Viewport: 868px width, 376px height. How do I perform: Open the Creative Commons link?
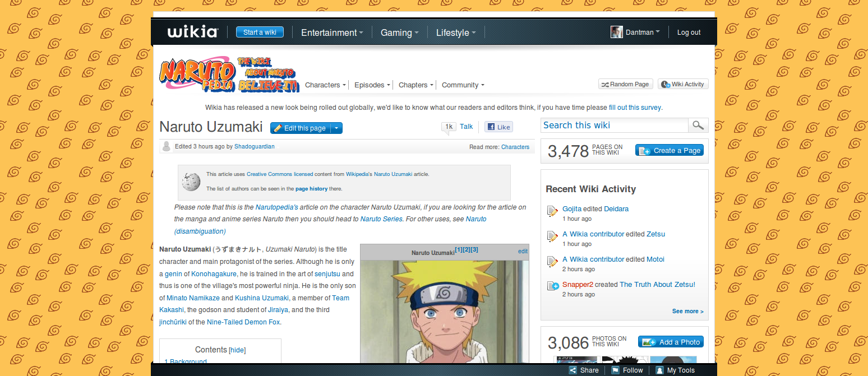click(270, 174)
